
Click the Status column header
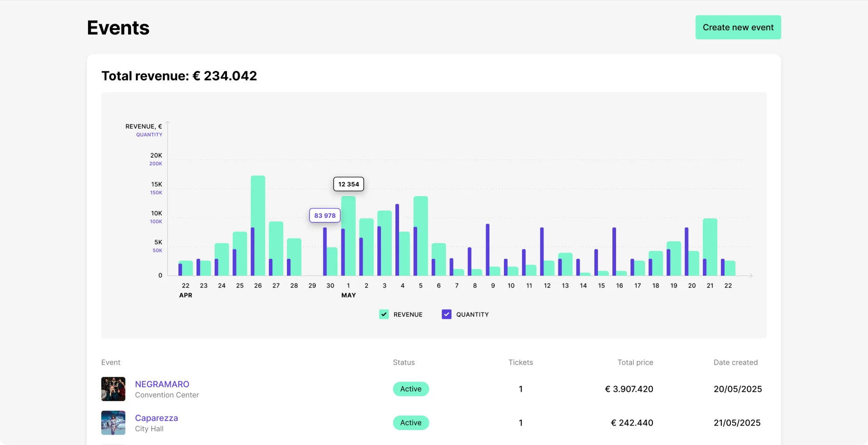tap(404, 362)
